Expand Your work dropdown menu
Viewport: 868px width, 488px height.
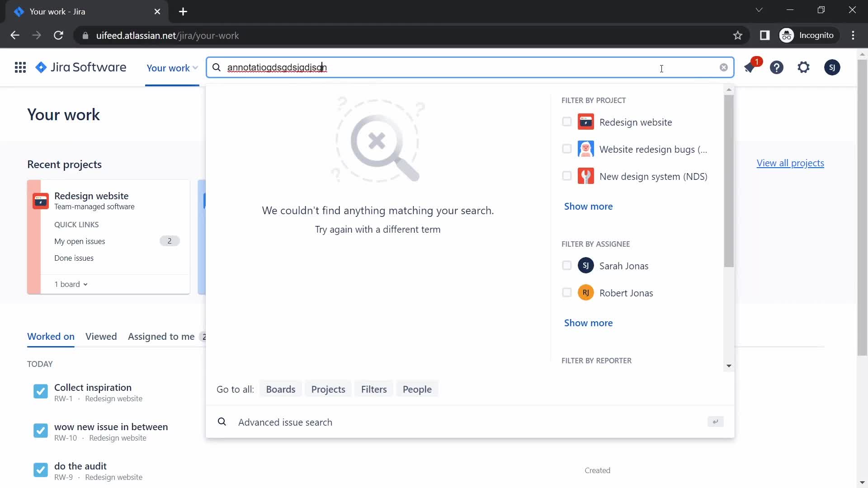pos(173,67)
